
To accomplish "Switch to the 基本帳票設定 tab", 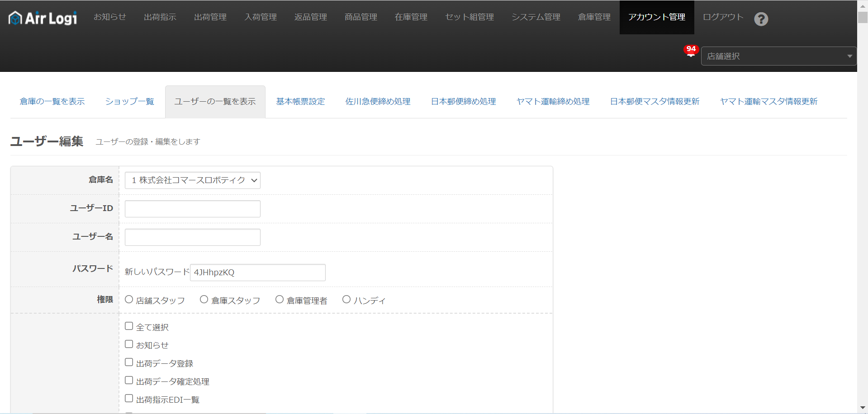I will (x=300, y=101).
